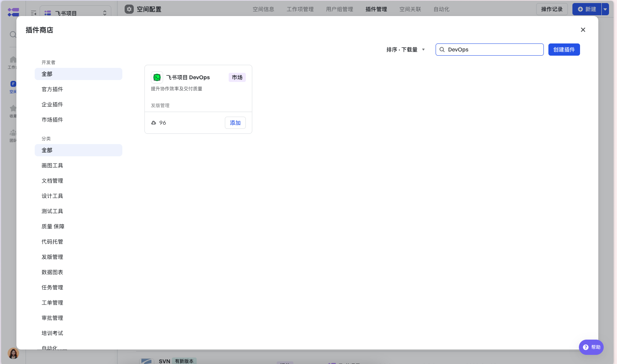Screen dimensions: 617x364
Task: Select 全部 under 分类
Action: point(79,150)
